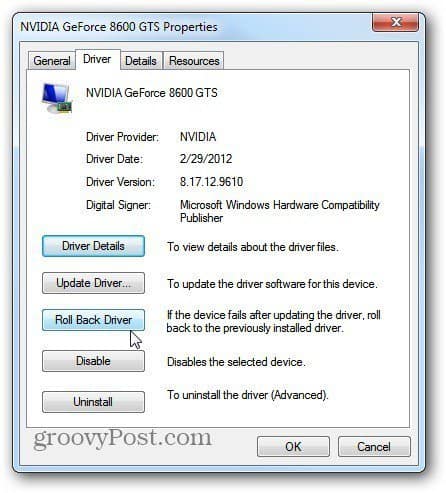Open Driver Details button

click(x=93, y=246)
